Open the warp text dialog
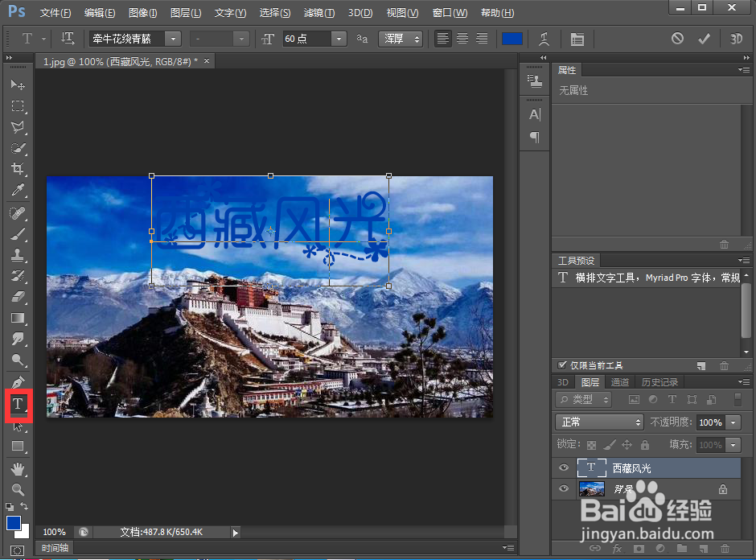 click(x=544, y=39)
